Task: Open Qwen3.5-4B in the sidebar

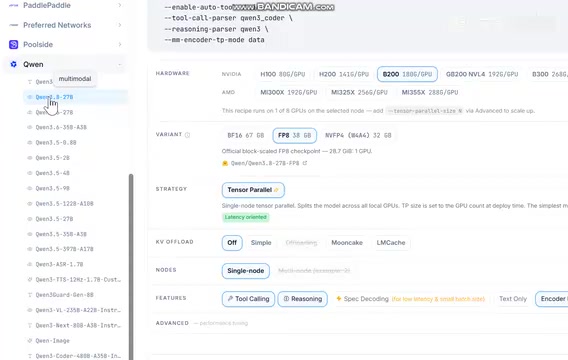Action: (53, 173)
